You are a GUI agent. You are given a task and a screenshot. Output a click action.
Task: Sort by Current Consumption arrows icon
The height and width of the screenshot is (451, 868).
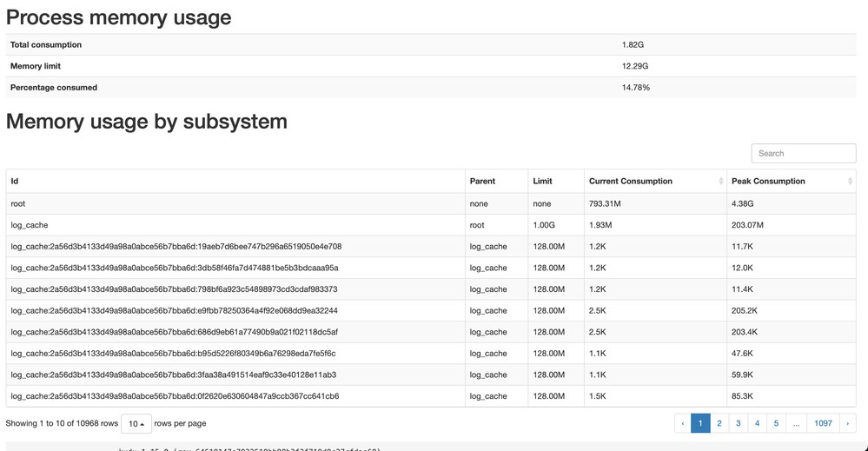tap(721, 182)
